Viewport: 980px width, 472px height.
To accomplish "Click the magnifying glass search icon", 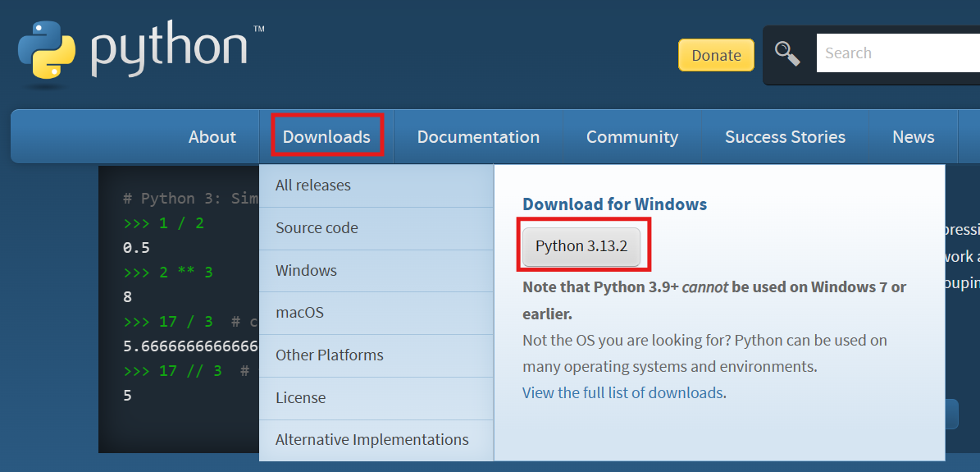I will [x=787, y=53].
